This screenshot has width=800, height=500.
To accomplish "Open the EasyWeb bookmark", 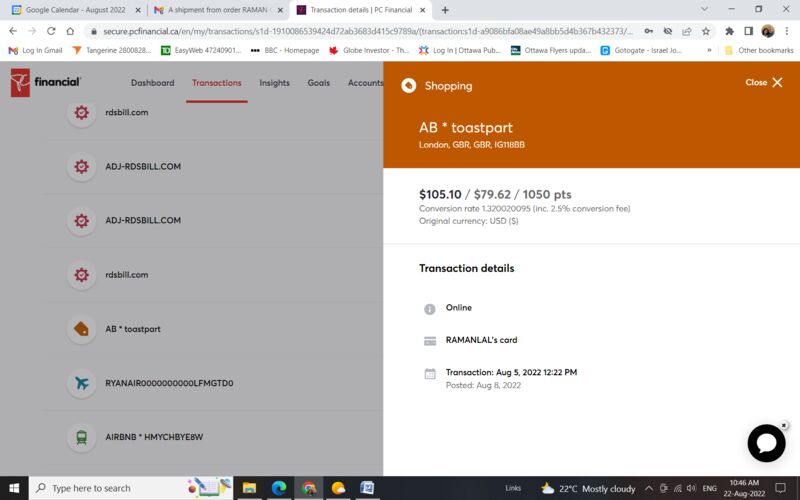I will click(x=201, y=50).
